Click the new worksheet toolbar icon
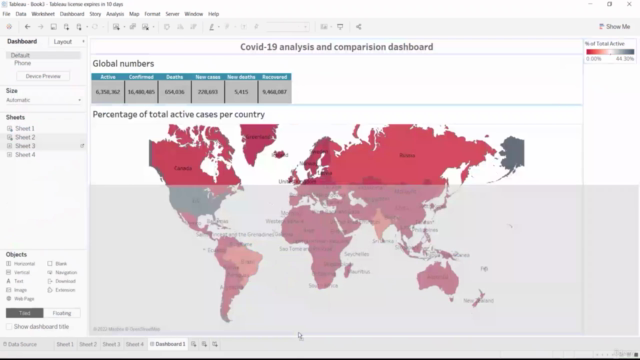640x360 pixels. pos(116,27)
